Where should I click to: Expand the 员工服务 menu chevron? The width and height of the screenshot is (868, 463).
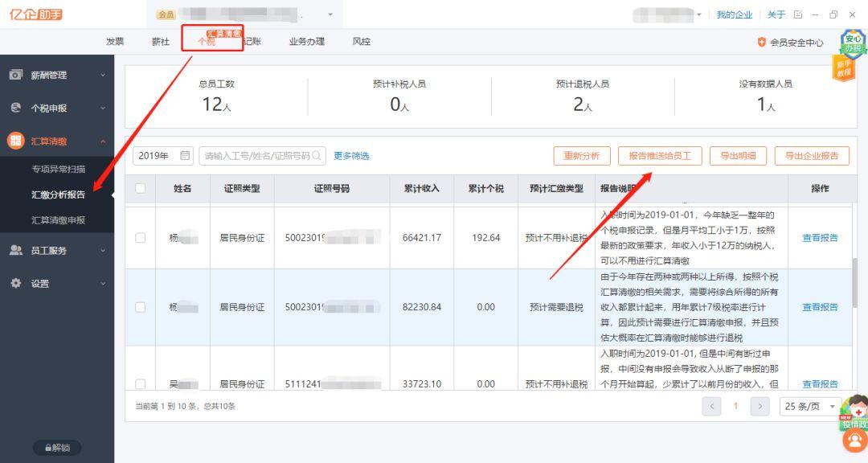(x=103, y=250)
